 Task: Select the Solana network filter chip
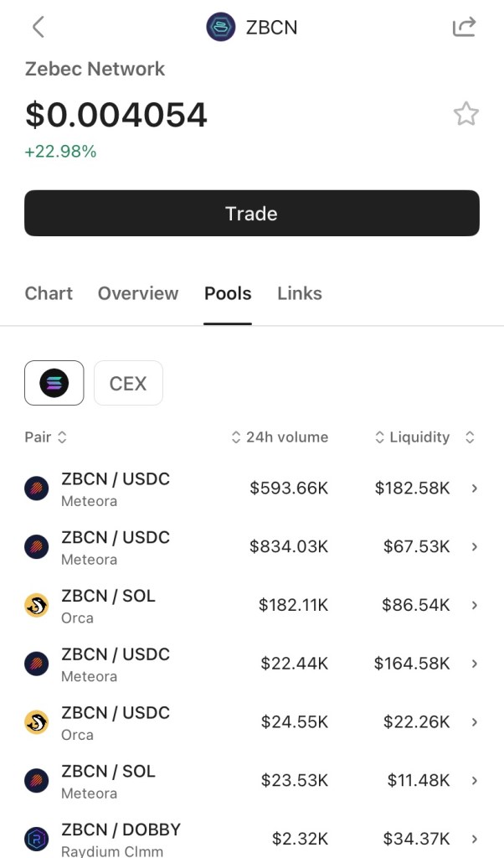(54, 383)
